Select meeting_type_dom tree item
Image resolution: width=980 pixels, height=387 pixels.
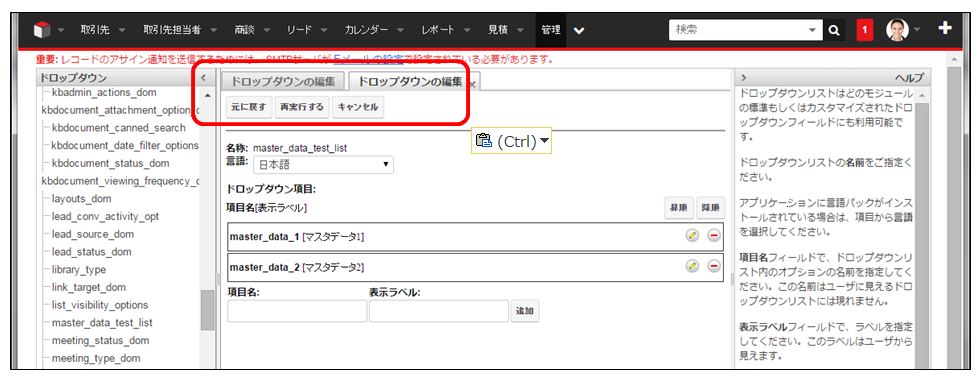pyautogui.click(x=96, y=358)
